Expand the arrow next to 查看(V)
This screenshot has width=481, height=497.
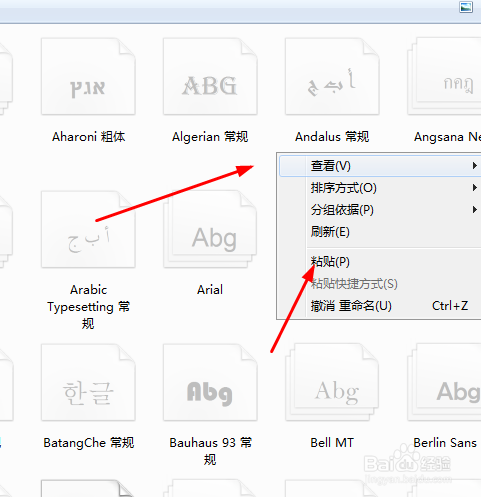[x=474, y=166]
